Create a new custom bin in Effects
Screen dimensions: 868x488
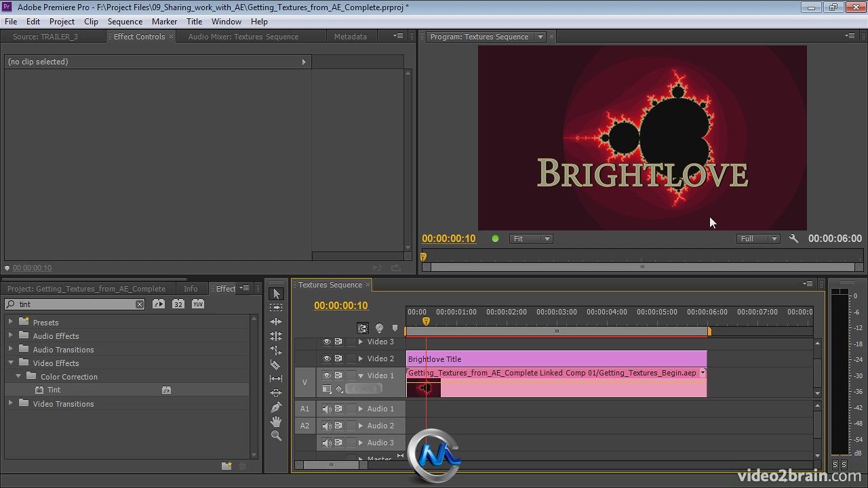(x=226, y=466)
